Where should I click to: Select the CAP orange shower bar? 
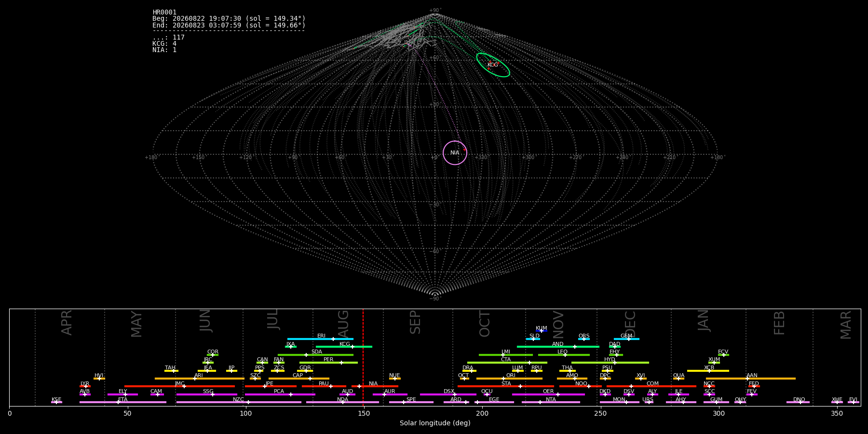tap(299, 379)
